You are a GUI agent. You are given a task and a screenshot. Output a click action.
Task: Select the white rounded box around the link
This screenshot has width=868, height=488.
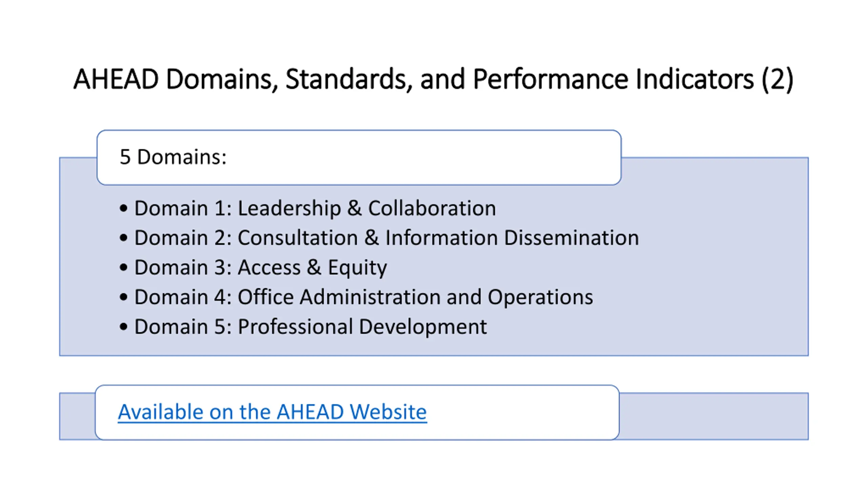(x=357, y=412)
